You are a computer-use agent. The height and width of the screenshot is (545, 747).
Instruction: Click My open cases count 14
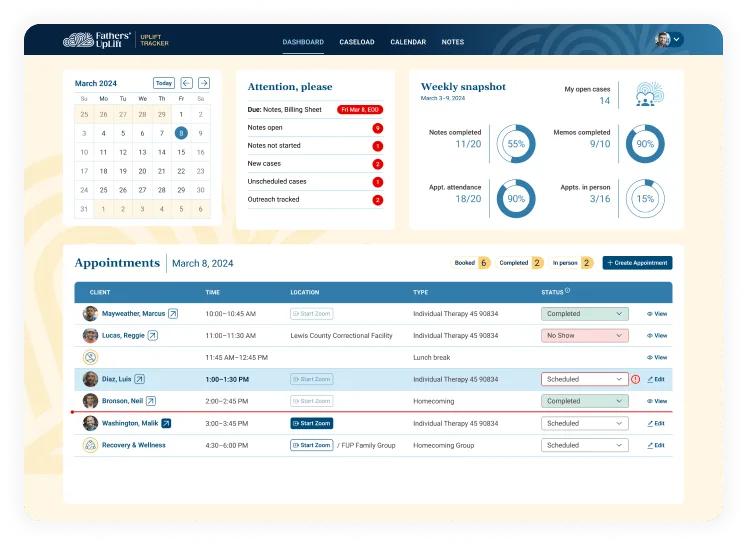click(x=605, y=101)
